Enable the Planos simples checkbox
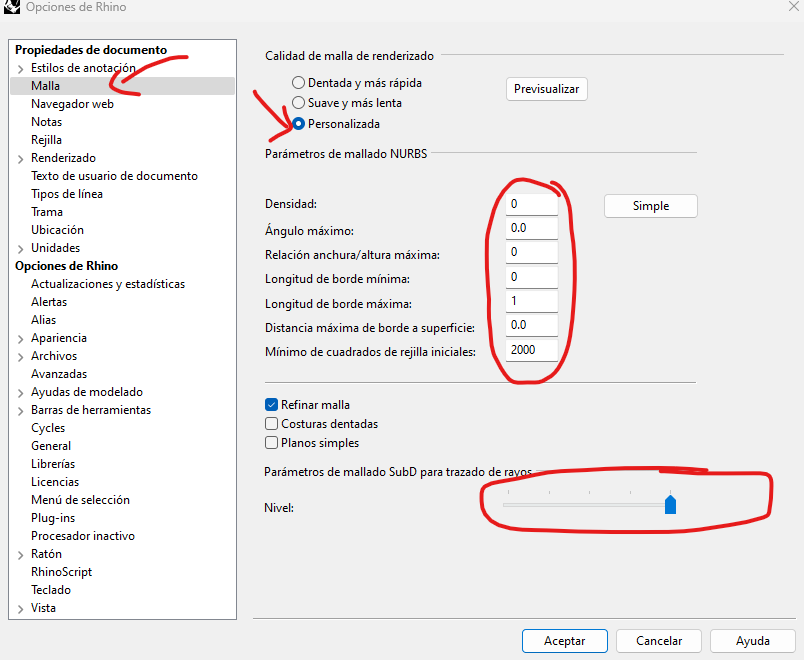The height and width of the screenshot is (660, 804). [x=271, y=443]
